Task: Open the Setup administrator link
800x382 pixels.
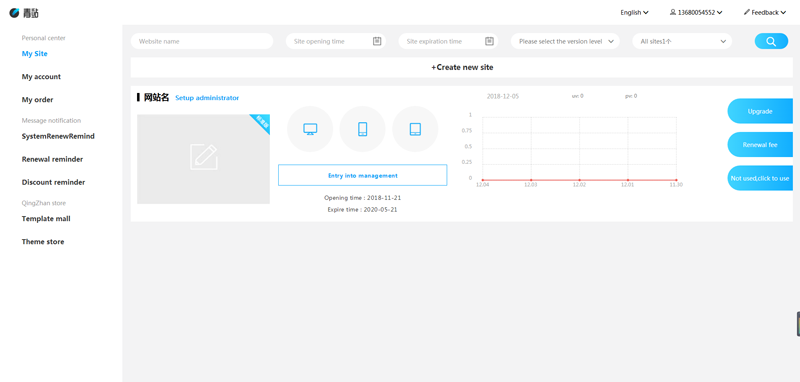Action: pyautogui.click(x=207, y=98)
